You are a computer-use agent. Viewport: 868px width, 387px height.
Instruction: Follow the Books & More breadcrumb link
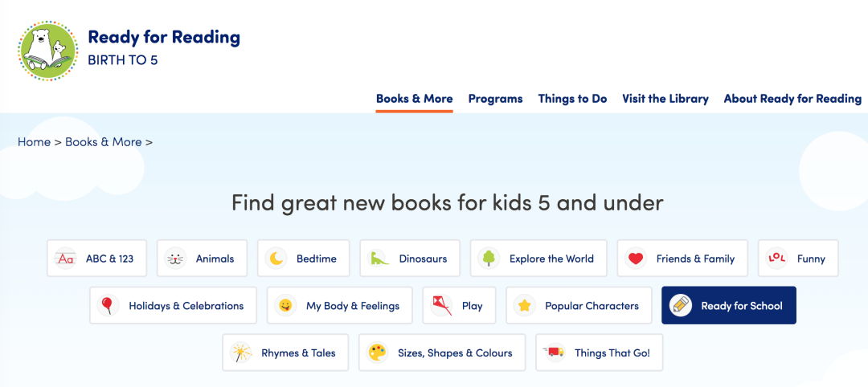point(104,142)
